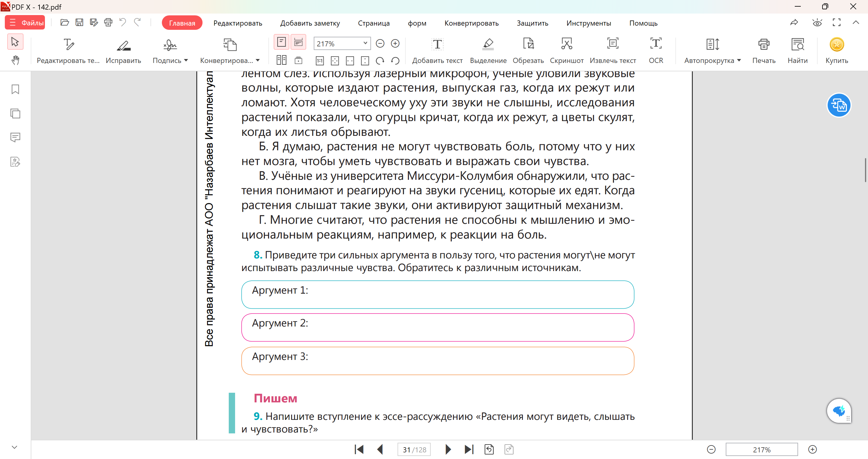Select the Screenshot (Скриншот) tool

tap(566, 44)
